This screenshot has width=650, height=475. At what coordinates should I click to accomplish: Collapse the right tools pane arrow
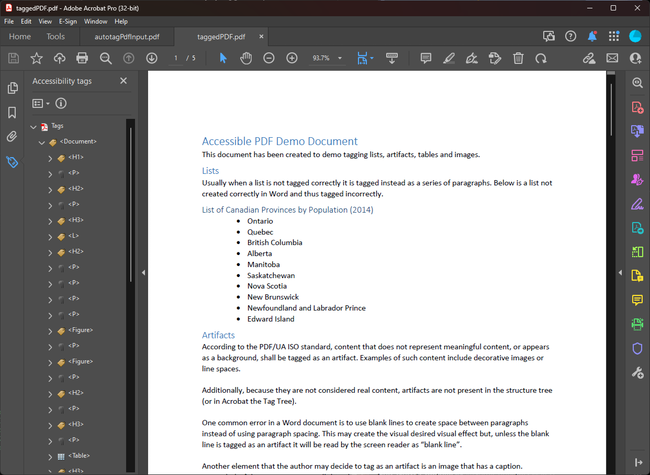[x=620, y=272]
